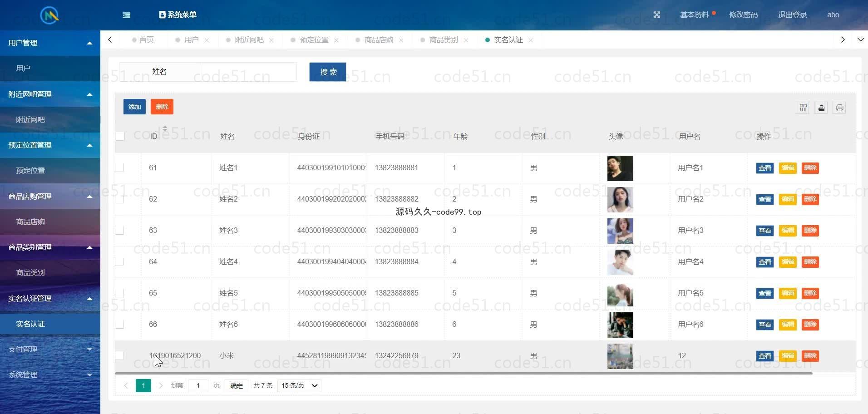Viewport: 868px width, 414px height.
Task: Close the 附近网吧 tab
Action: (271, 40)
